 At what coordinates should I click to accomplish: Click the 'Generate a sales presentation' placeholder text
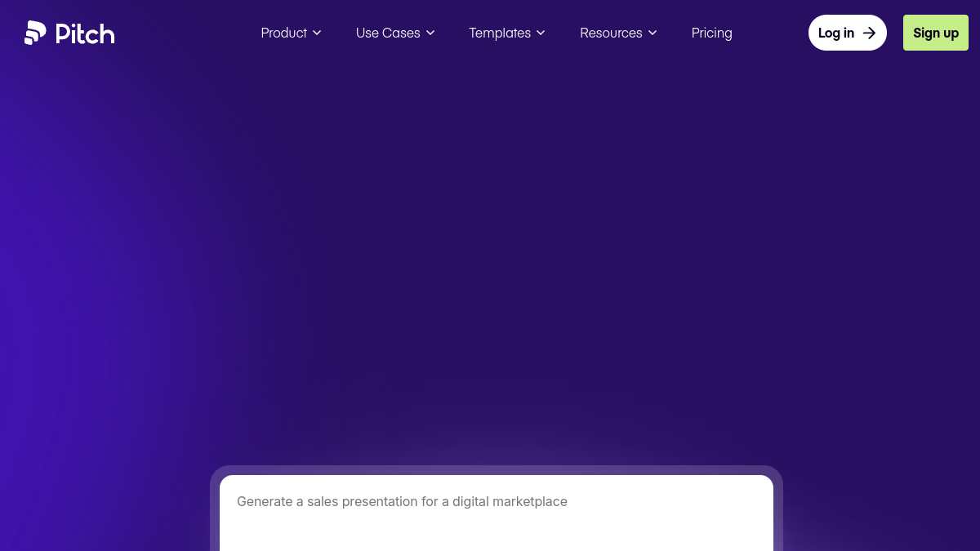402,501
